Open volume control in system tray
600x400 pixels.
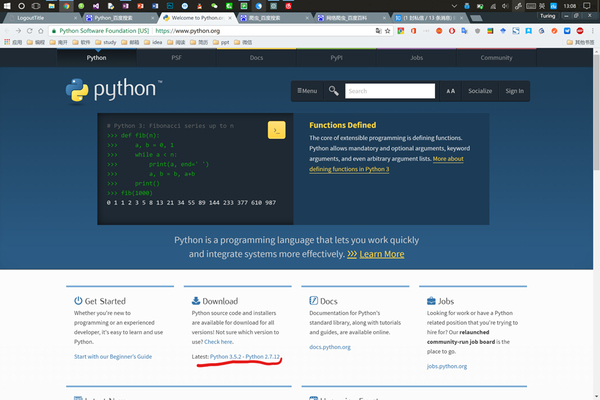pos(505,6)
